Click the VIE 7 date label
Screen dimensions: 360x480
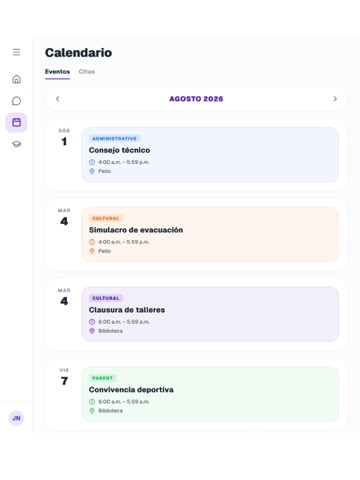(x=64, y=377)
